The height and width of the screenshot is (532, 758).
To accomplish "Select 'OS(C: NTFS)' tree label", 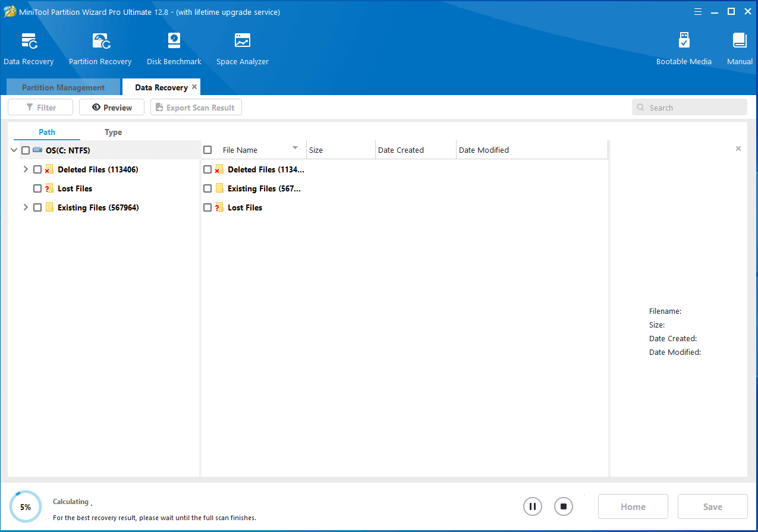I will 68,150.
